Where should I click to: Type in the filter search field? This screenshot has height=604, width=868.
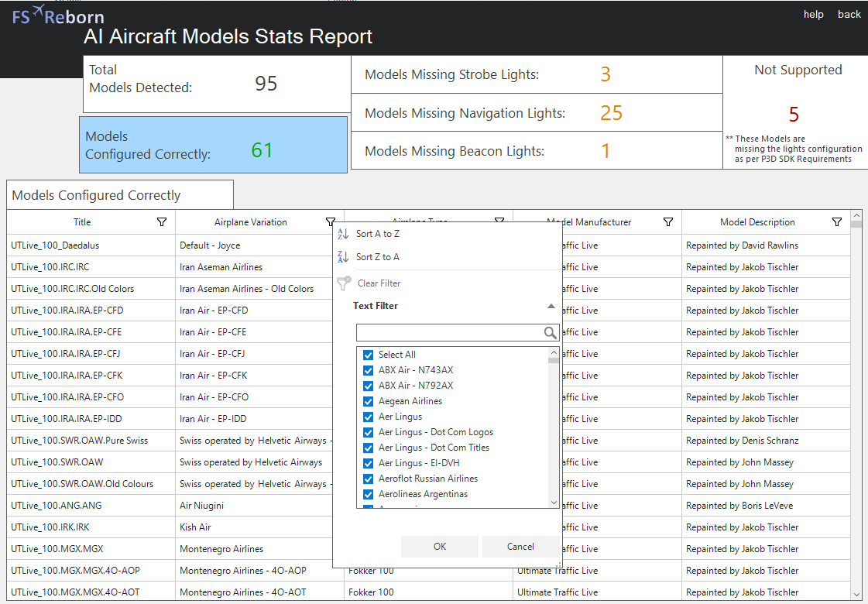[x=449, y=333]
